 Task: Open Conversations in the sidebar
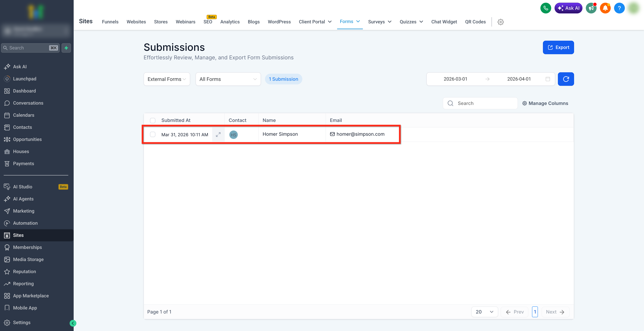coord(28,103)
